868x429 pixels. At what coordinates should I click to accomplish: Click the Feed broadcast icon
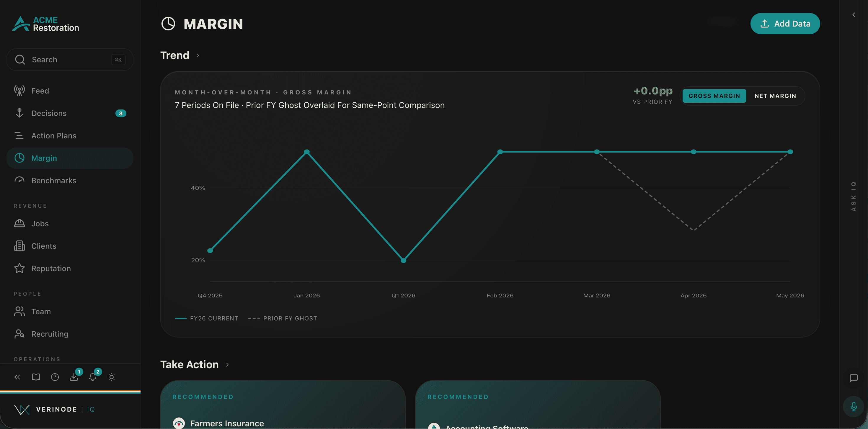pos(19,91)
